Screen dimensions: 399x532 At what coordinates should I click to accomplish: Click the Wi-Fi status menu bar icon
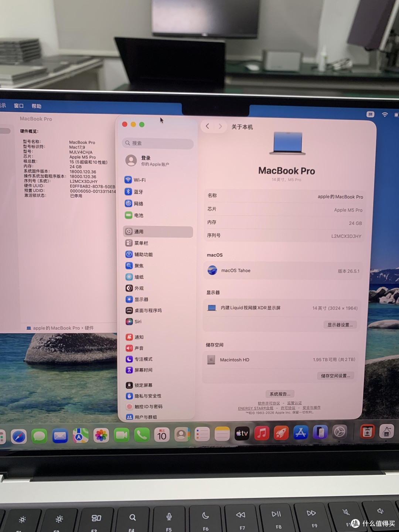tap(385, 115)
